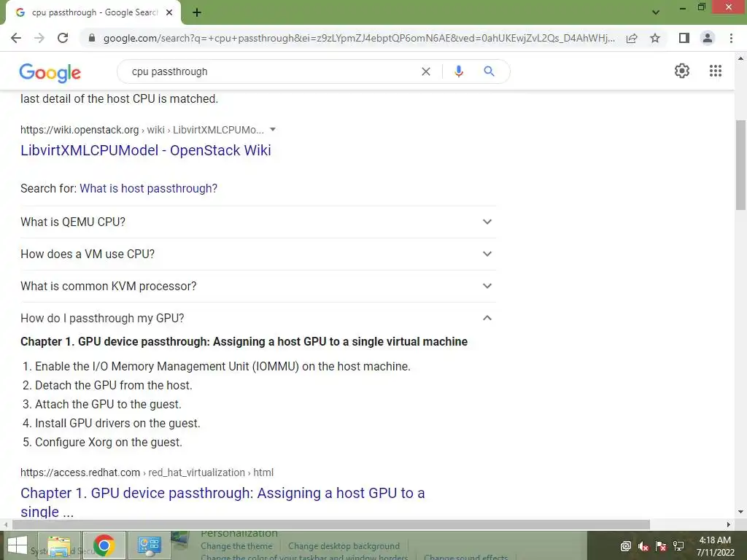The image size is (747, 560).
Task: Open LibvirtXMLCPUModel - OpenStack Wiki link
Action: 146,150
